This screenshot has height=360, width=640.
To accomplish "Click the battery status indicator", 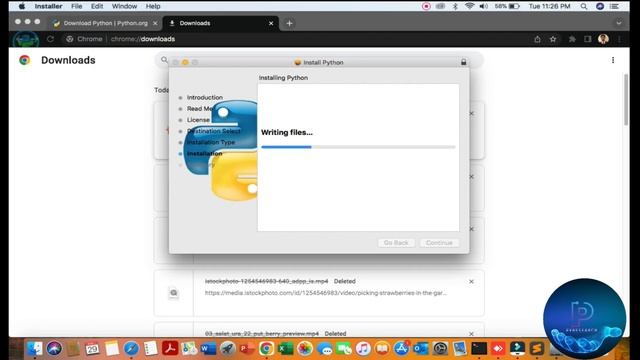I will (x=507, y=6).
